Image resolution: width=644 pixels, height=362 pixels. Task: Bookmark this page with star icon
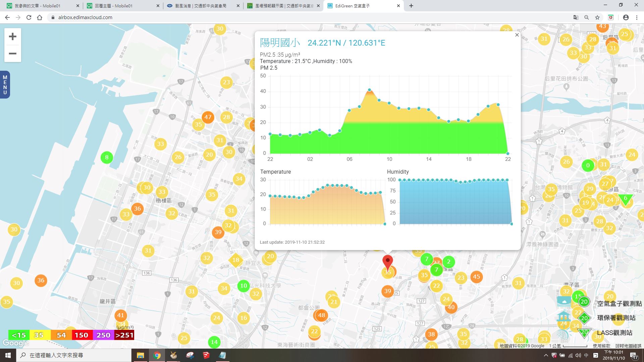click(x=597, y=17)
